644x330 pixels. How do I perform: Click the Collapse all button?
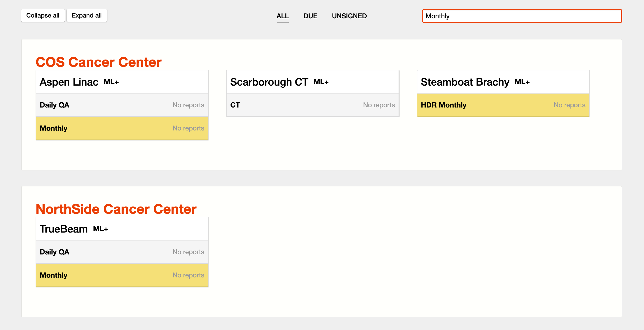43,16
